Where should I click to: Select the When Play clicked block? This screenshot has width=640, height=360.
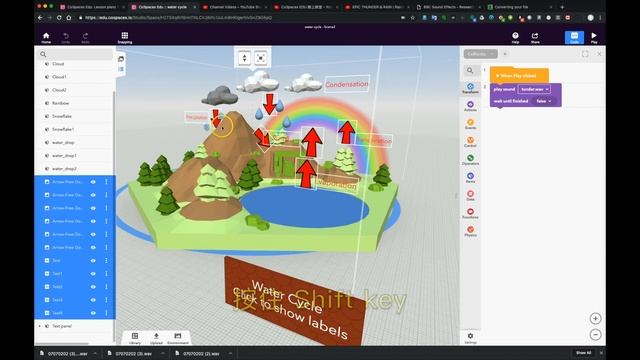pos(519,76)
